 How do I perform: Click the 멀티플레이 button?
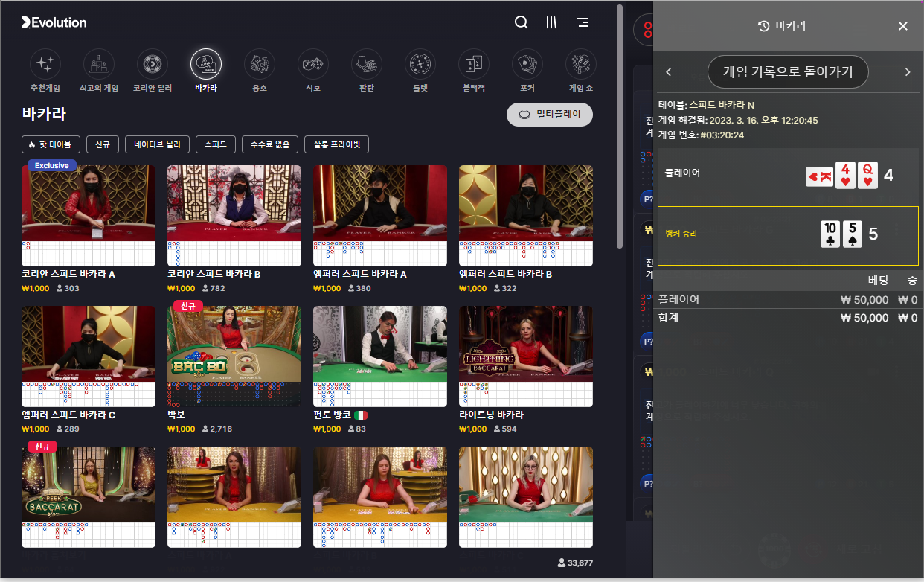(550, 115)
